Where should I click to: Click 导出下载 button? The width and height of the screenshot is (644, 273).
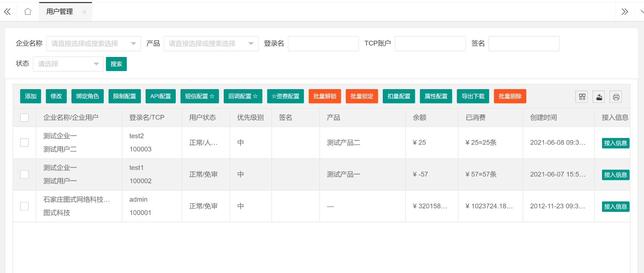(473, 96)
